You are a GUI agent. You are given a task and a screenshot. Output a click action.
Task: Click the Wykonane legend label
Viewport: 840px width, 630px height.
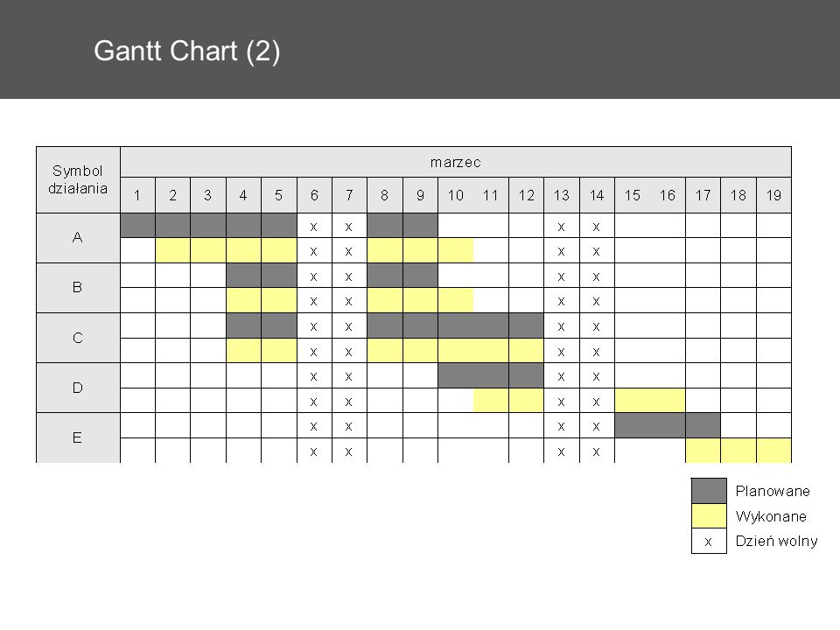(771, 516)
